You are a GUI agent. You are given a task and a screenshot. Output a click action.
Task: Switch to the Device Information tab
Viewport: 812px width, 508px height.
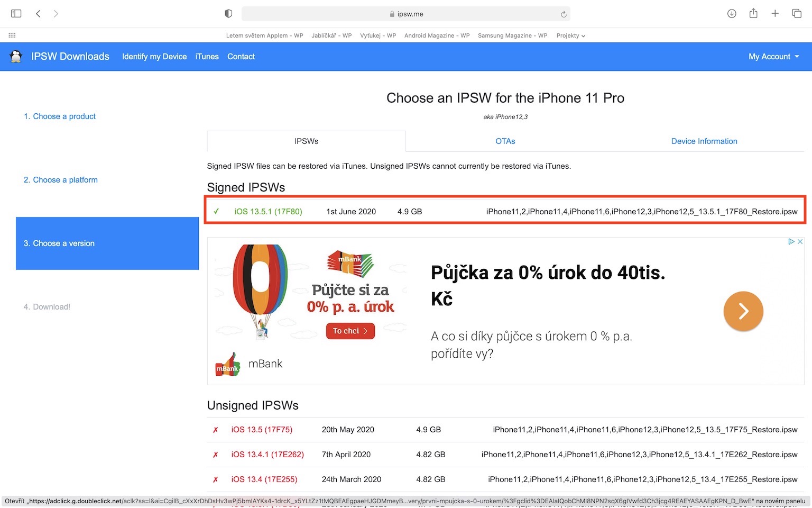(x=704, y=141)
